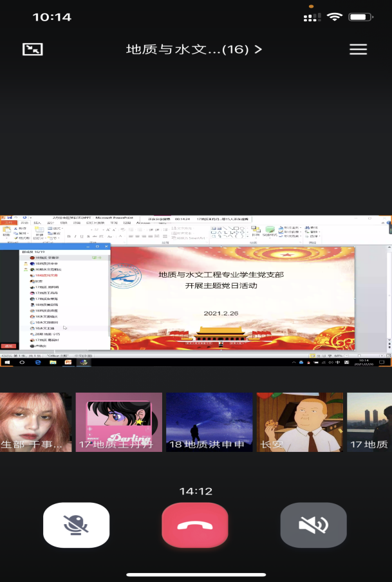The width and height of the screenshot is (392, 582).
Task: Toggle the microphone mute button
Action: 76,525
